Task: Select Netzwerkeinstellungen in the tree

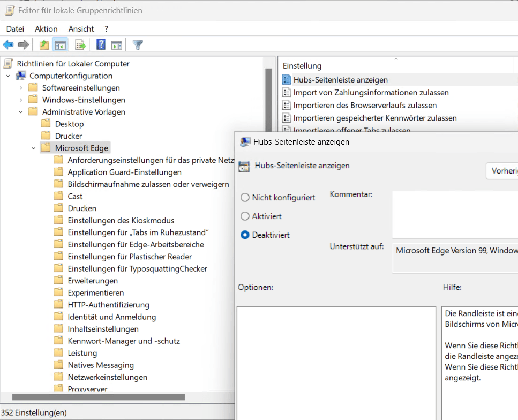Action: pyautogui.click(x=107, y=377)
